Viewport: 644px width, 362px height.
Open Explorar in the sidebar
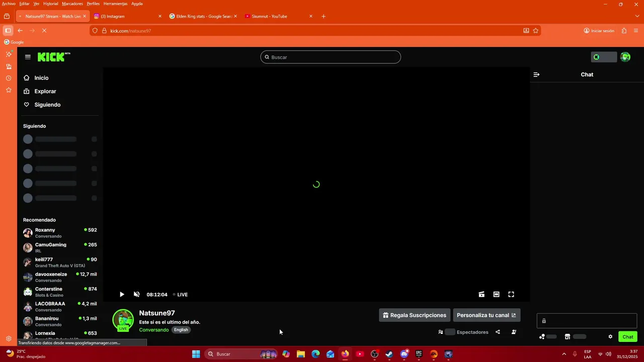[45, 92]
